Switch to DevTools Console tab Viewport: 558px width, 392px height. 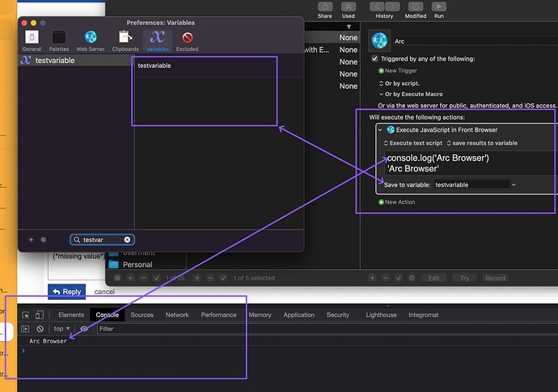point(107,314)
